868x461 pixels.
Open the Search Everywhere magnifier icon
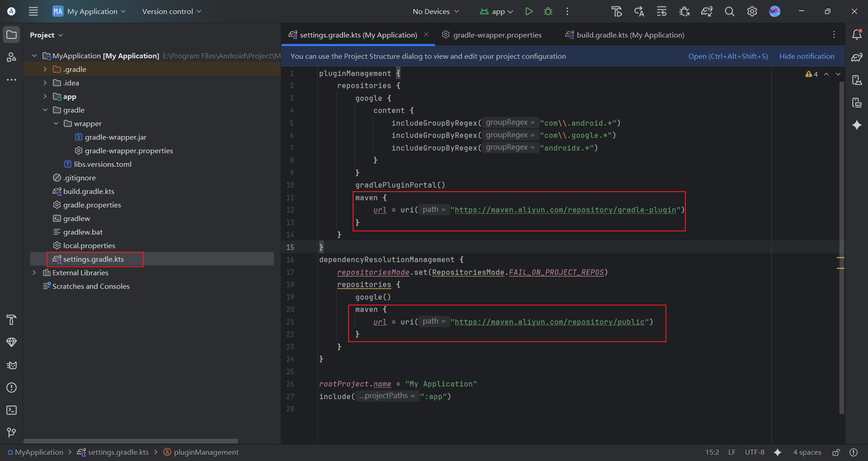coord(729,11)
